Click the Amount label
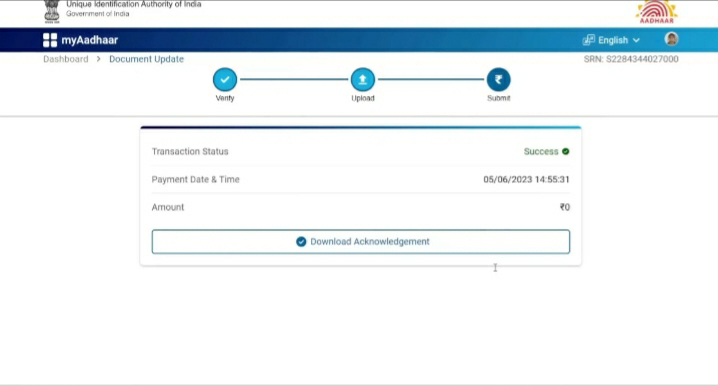Viewport: 718px width, 385px height. (168, 207)
